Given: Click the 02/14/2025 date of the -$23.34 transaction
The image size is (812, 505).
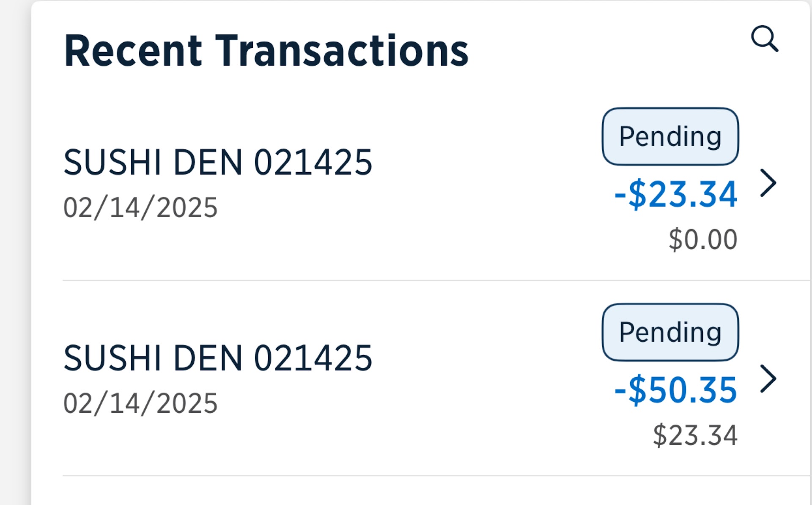Looking at the screenshot, I should 140,208.
